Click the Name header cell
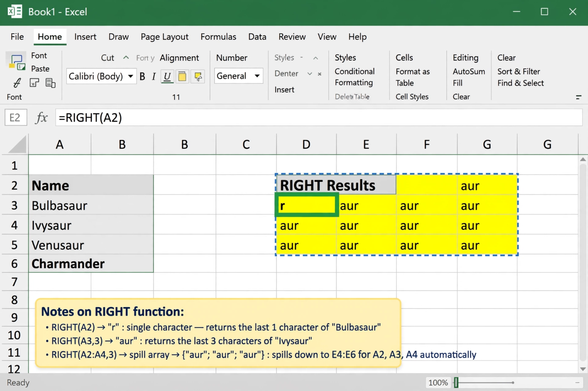588x391 pixels. (x=91, y=185)
